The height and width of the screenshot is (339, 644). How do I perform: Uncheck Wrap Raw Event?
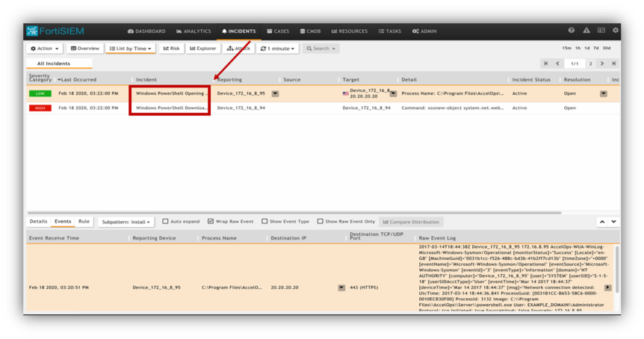click(211, 222)
